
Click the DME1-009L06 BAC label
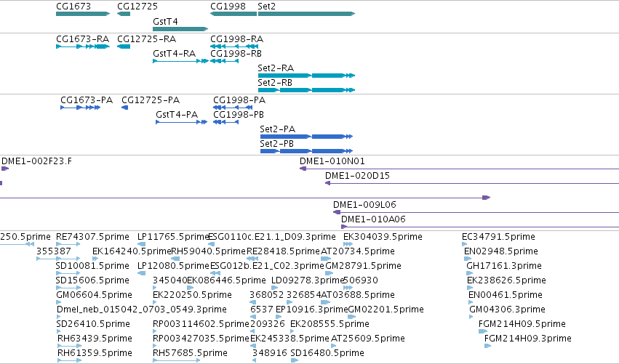364,205
